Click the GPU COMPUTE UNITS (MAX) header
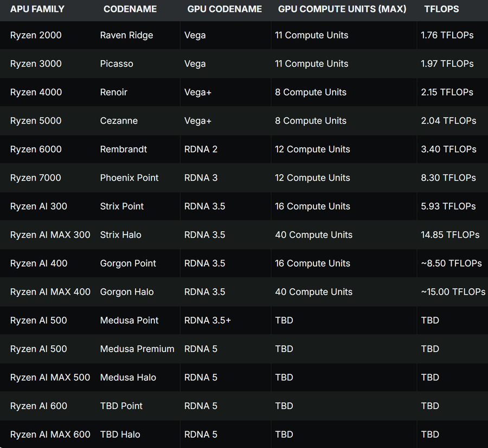The width and height of the screenshot is (488, 448). 342,9
